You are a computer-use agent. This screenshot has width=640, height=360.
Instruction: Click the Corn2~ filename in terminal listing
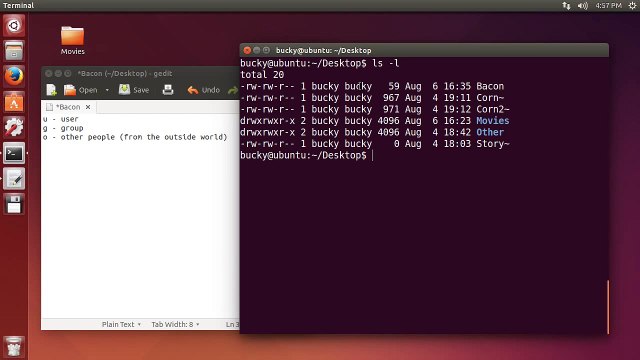click(x=493, y=109)
